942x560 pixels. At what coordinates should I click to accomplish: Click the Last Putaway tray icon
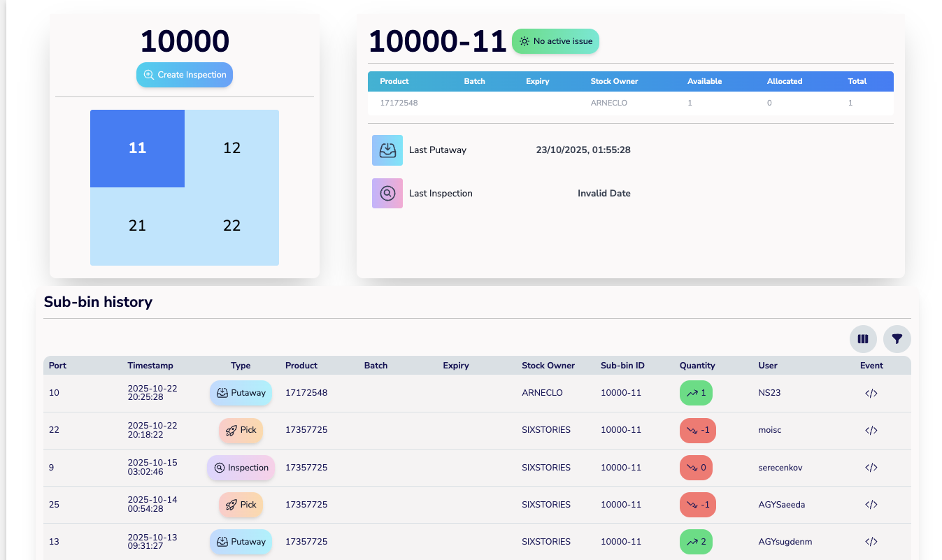[x=387, y=150]
